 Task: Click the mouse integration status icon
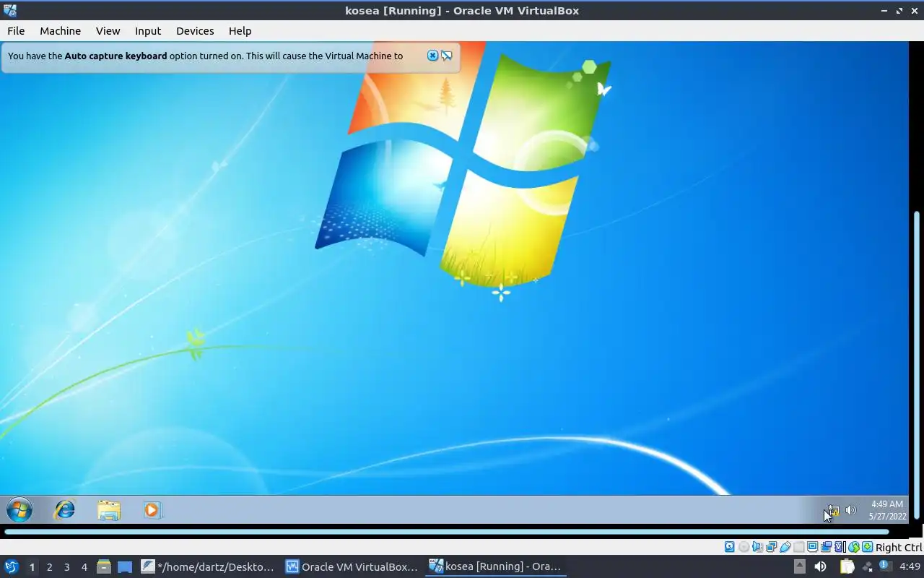pyautogui.click(x=854, y=547)
